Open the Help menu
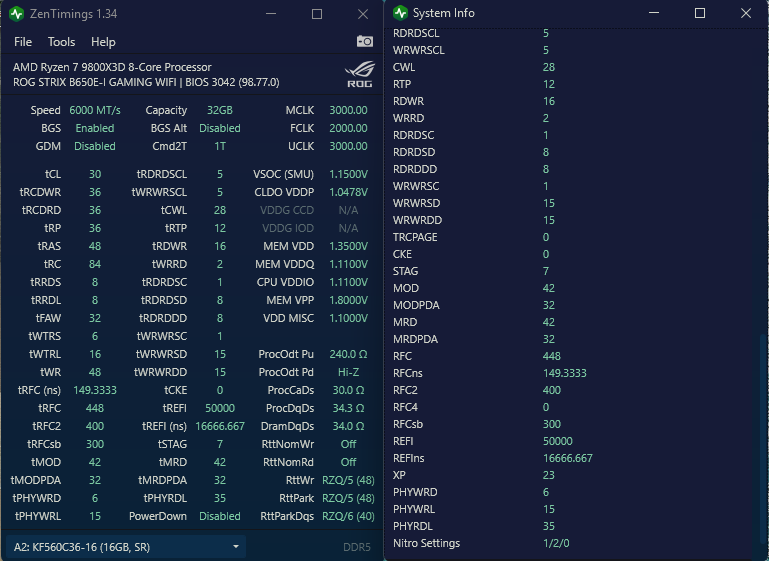Viewport: 769px width, 561px height. 103,42
